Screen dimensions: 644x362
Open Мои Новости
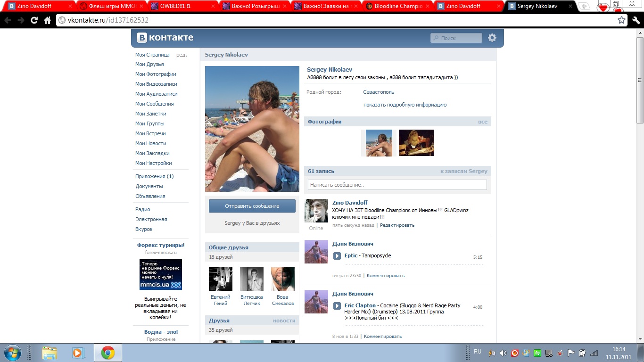point(151,143)
